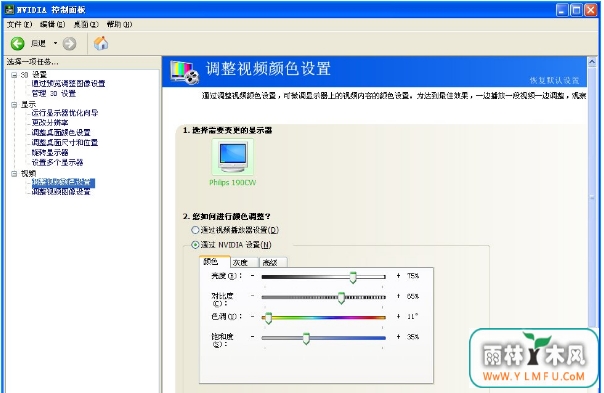
Task: Open 更改分辨率 in the task tree
Action: click(50, 123)
